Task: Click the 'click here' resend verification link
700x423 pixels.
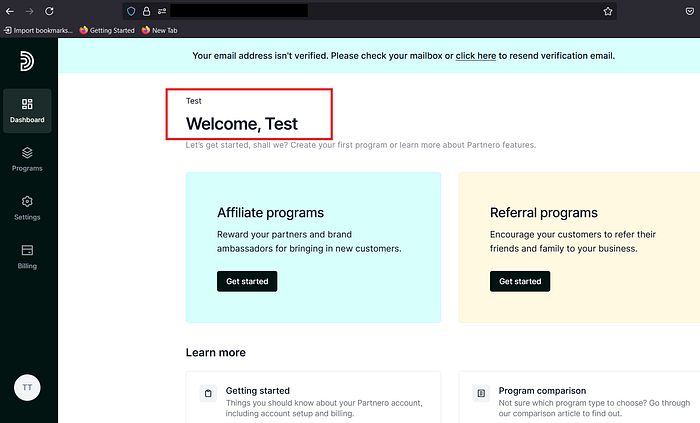Action: click(x=475, y=56)
